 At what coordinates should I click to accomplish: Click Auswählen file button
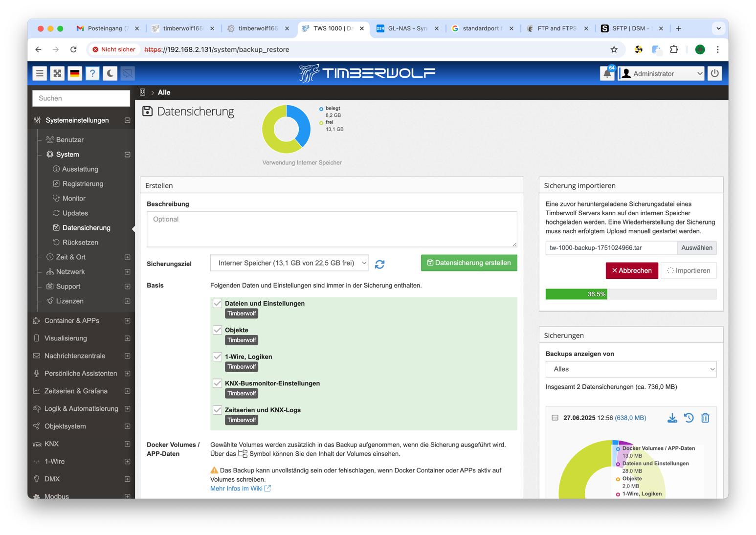(697, 248)
